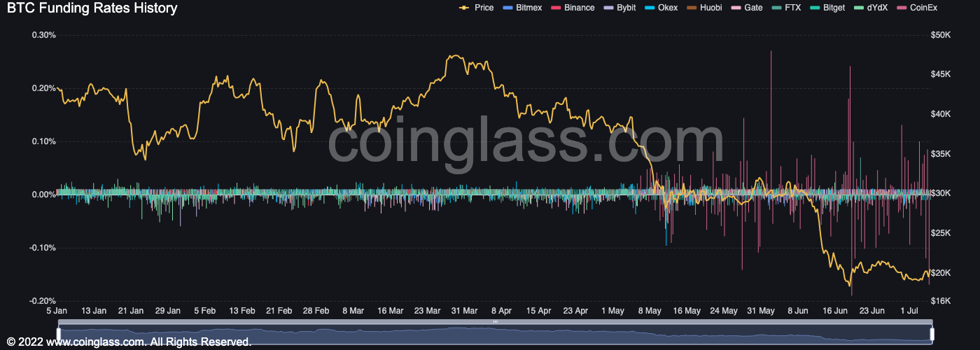Toggle the Price series in the legend
The width and height of the screenshot is (980, 350).
click(x=476, y=8)
